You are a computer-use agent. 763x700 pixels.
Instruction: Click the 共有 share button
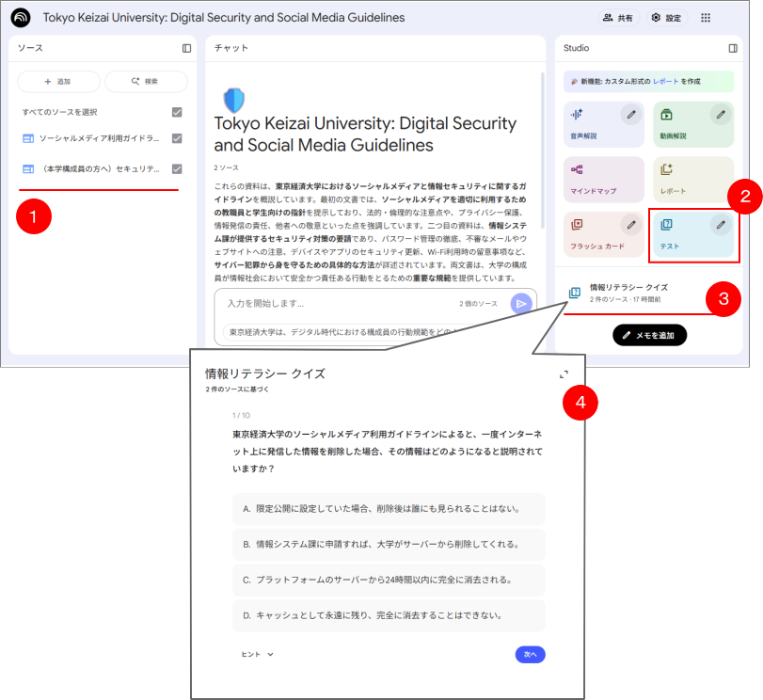(618, 18)
